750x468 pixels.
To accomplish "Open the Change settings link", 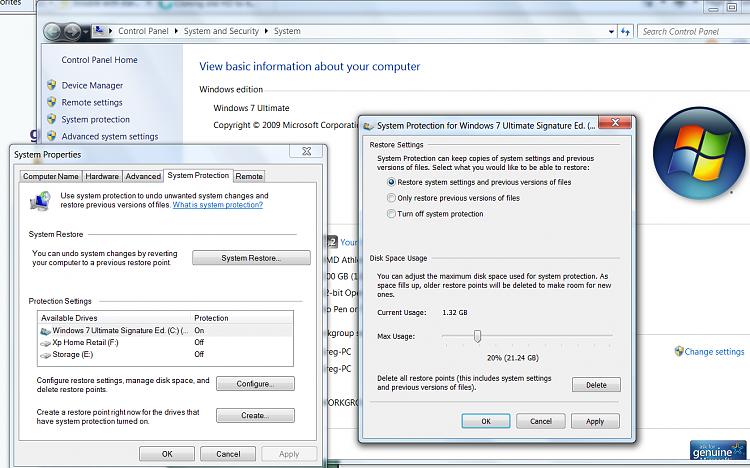I will tap(714, 352).
